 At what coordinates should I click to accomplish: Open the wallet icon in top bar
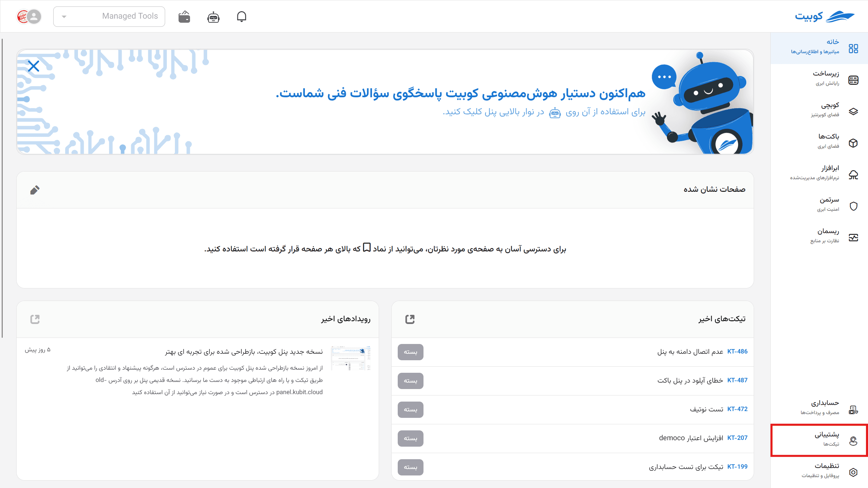click(184, 17)
